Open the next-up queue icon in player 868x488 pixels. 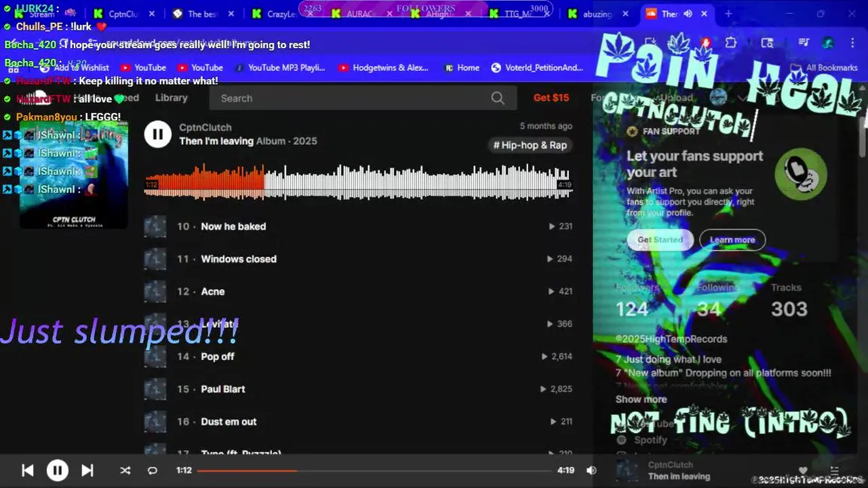pyautogui.click(x=835, y=470)
